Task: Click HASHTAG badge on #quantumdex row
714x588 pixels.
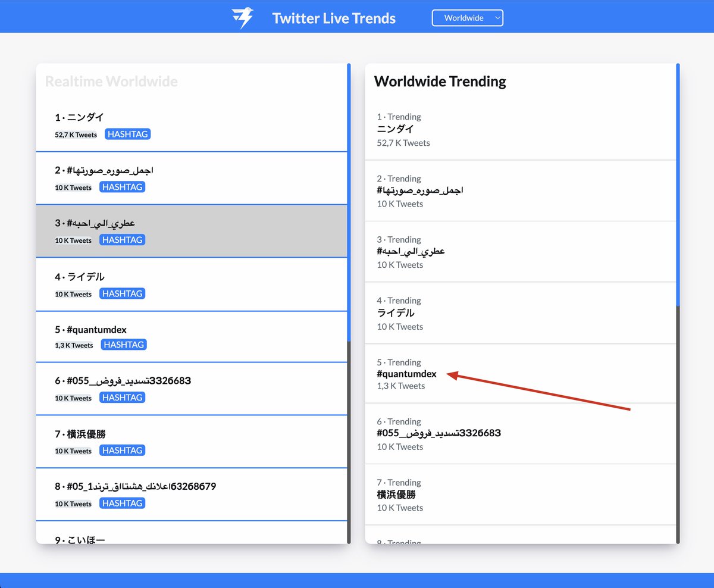Action: point(124,345)
